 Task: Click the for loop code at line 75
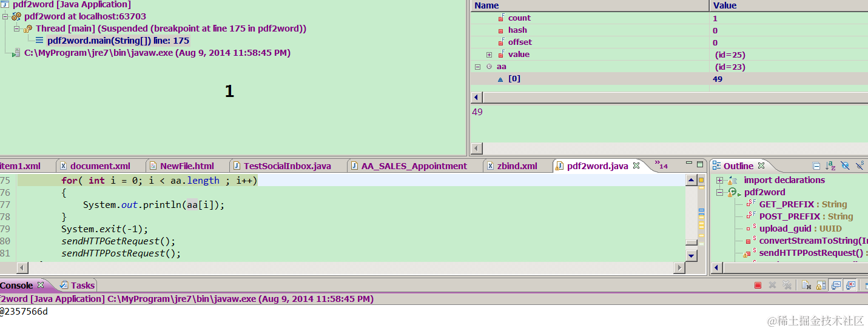pyautogui.click(x=160, y=180)
